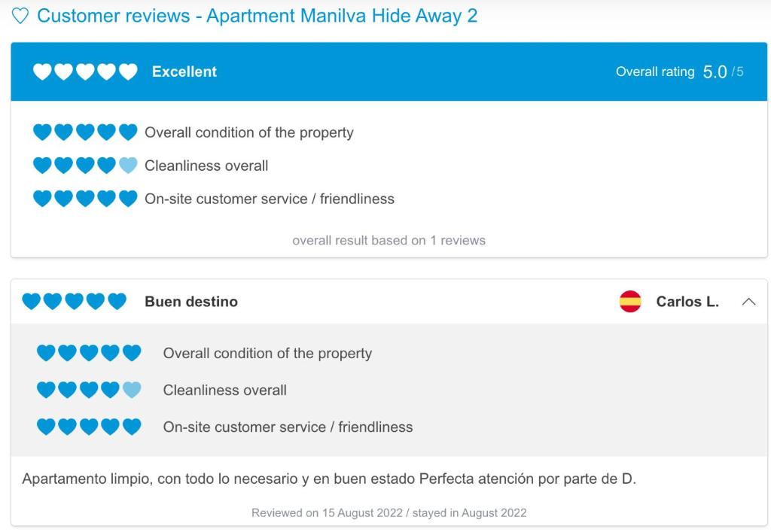The image size is (771, 532).
Task: Click the first heart of Carlos's On-site customer service row
Action: [x=46, y=427]
